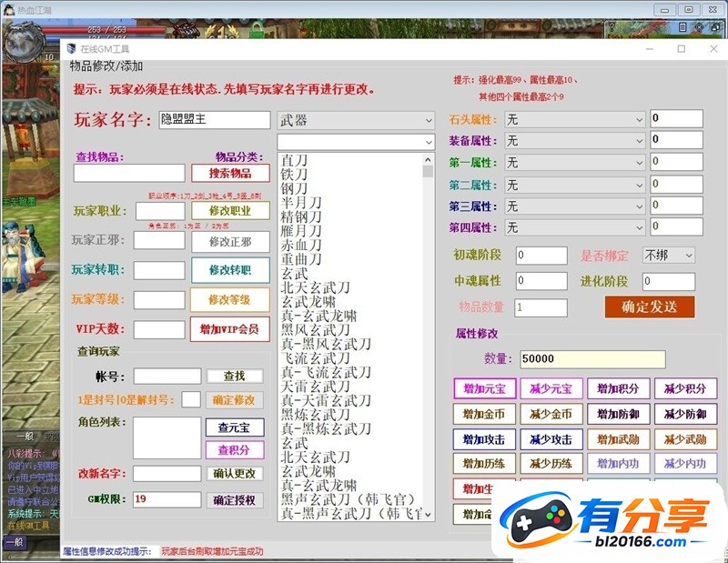The image size is (728, 563).
Task: Click the 增加VIP会员 button
Action: (x=230, y=329)
